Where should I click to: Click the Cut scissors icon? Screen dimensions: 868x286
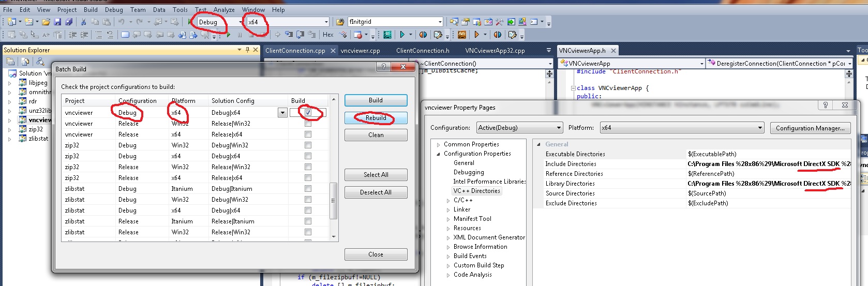coord(83,22)
